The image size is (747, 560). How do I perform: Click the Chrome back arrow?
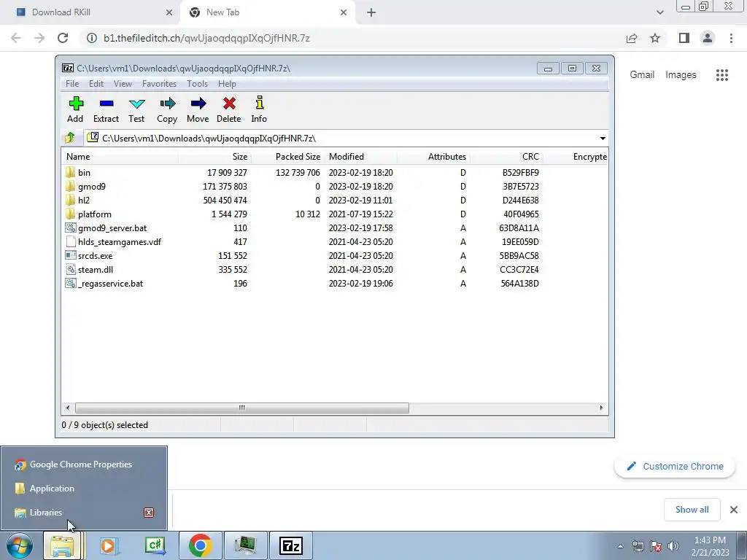pyautogui.click(x=16, y=38)
